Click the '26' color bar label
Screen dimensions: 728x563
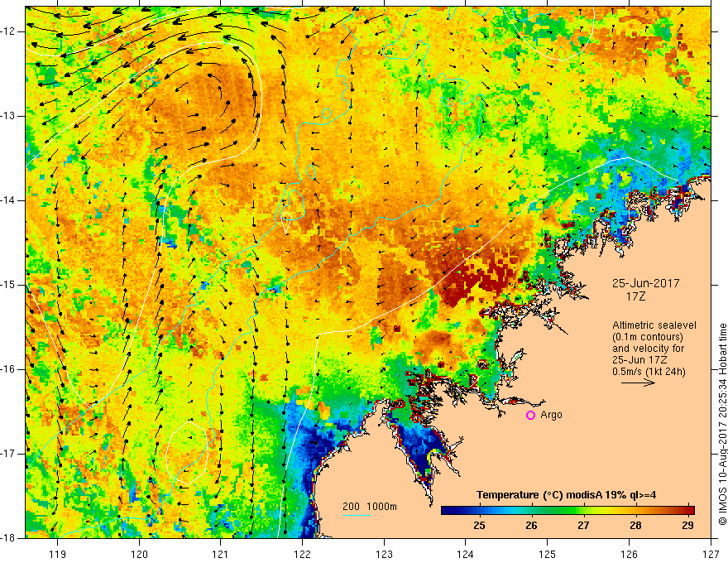tap(532, 526)
